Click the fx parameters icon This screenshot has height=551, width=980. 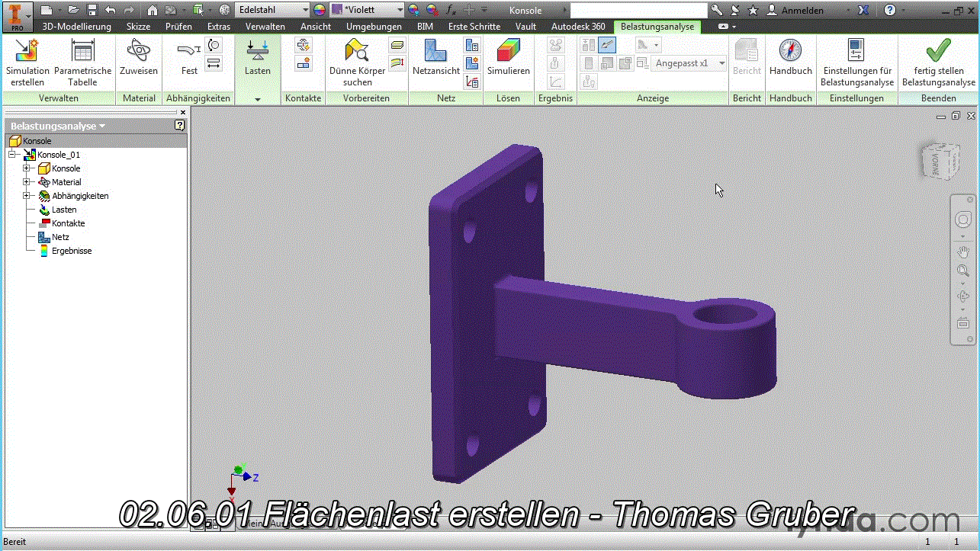[x=451, y=10]
